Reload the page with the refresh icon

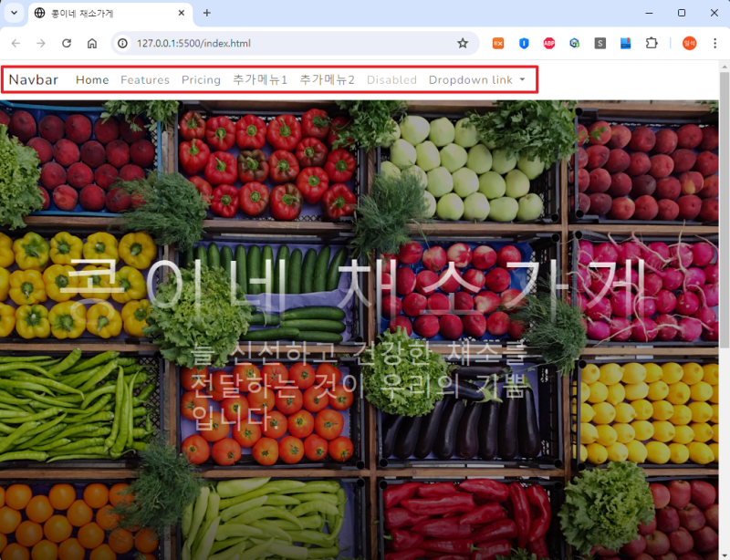(67, 43)
